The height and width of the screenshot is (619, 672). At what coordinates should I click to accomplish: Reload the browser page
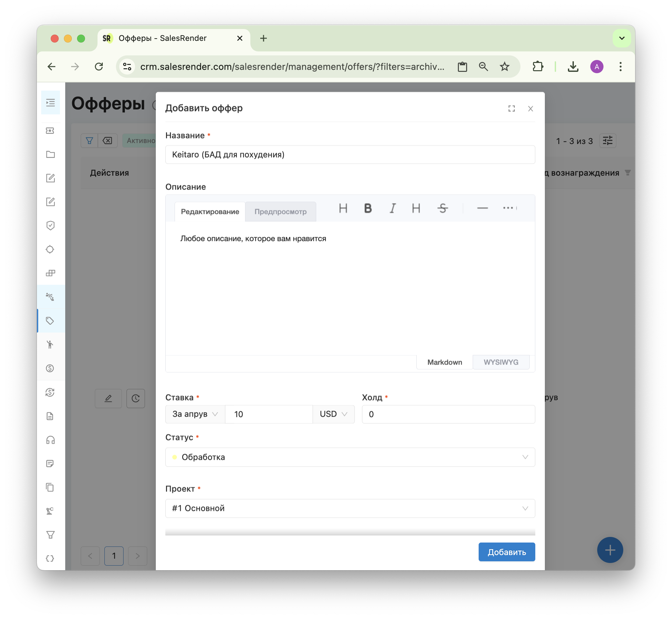(99, 67)
